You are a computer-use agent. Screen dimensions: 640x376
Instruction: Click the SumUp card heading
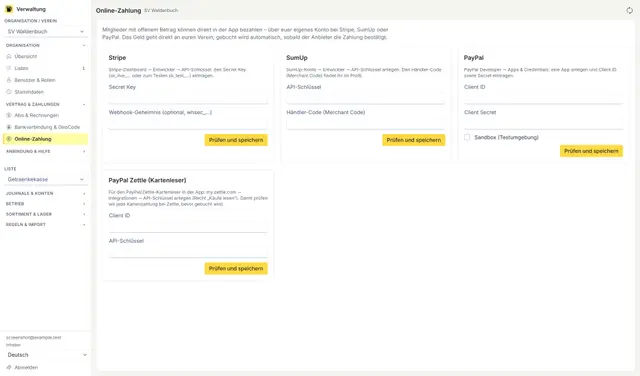point(297,58)
